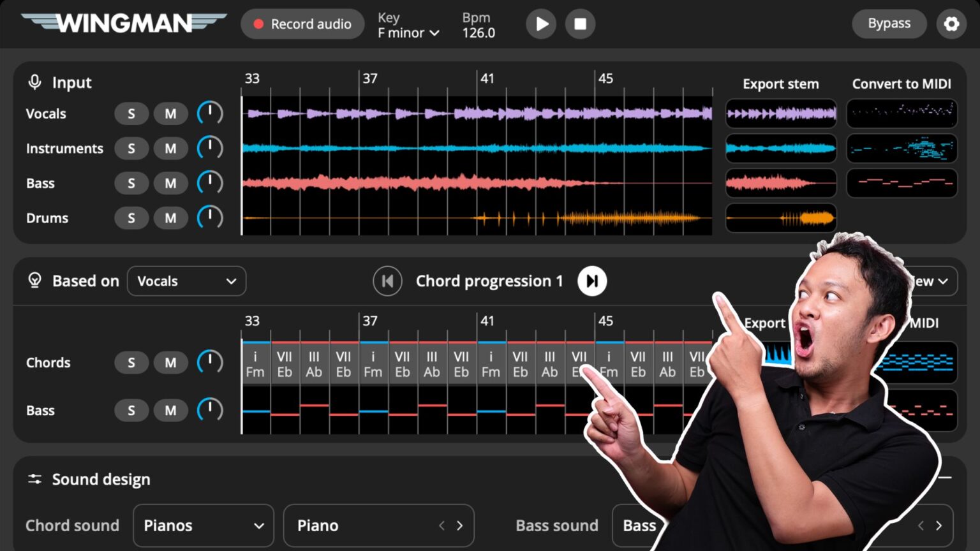Open the Pianos chord sound category dropdown
Viewport: 980px width, 551px height.
coord(204,525)
